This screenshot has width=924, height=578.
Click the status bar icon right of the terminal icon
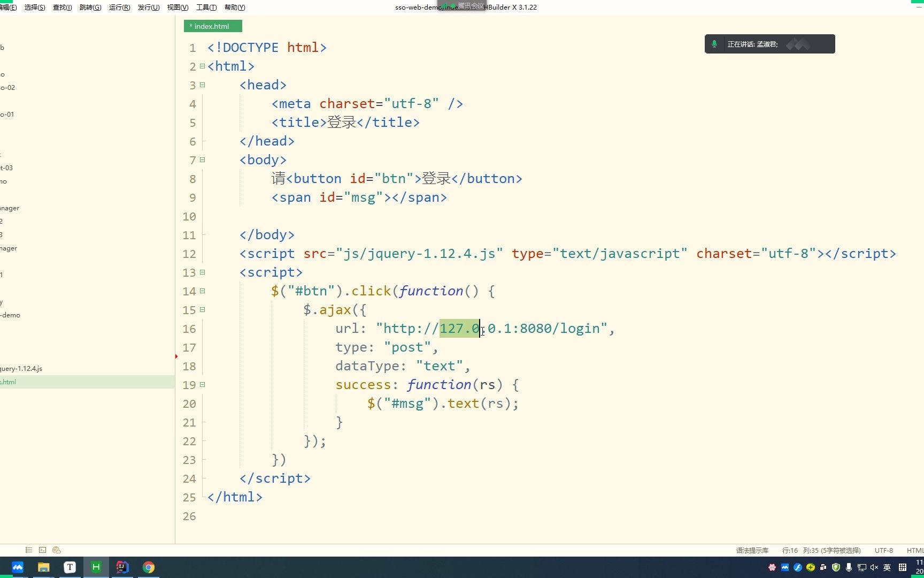pyautogui.click(x=57, y=550)
